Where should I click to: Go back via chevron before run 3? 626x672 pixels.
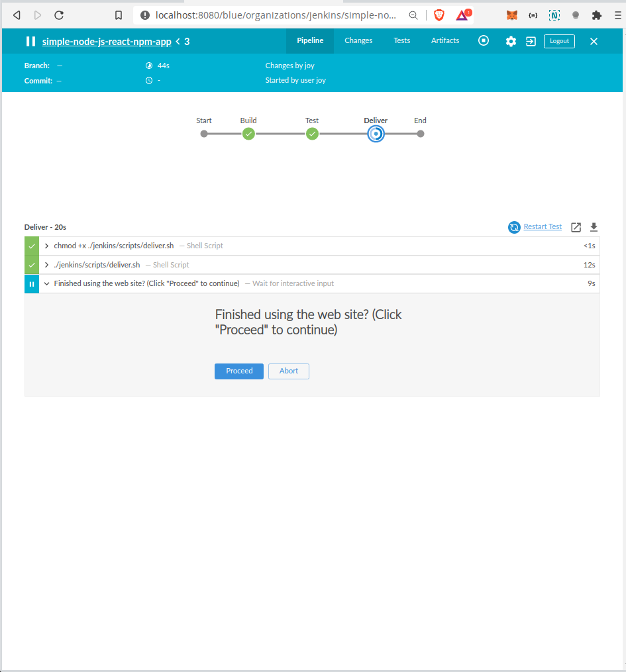coord(178,42)
